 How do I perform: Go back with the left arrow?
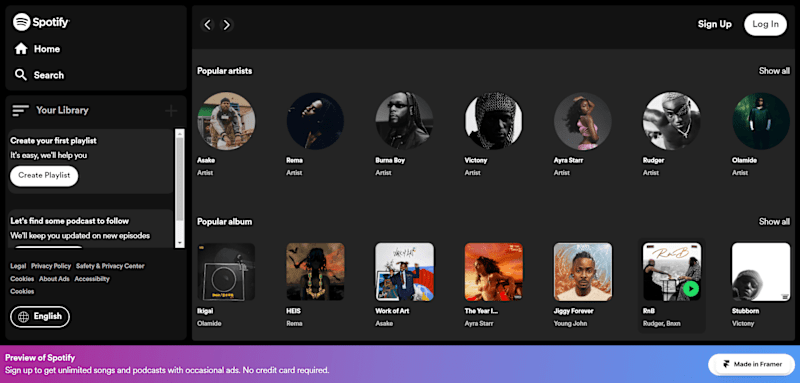207,24
